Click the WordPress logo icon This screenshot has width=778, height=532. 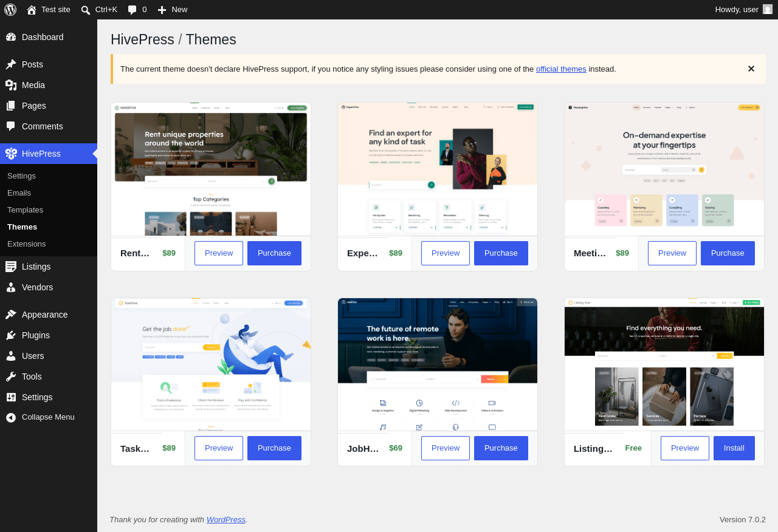(x=10, y=10)
